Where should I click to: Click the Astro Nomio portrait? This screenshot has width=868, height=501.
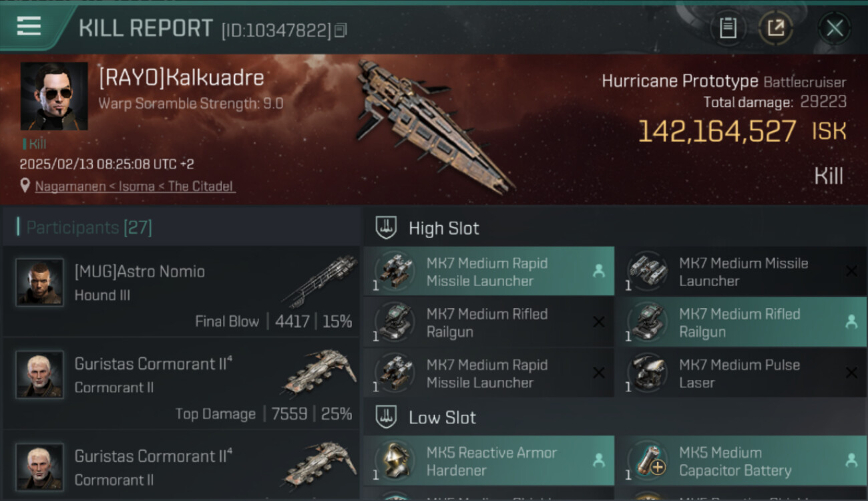[40, 282]
